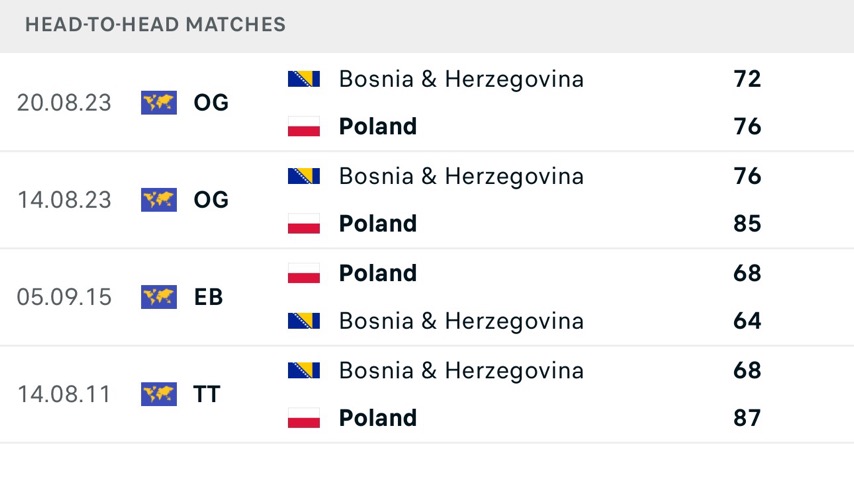This screenshot has width=854, height=477.
Task: Click Bosnia flag in the 05.09.15 match
Action: pos(304,321)
